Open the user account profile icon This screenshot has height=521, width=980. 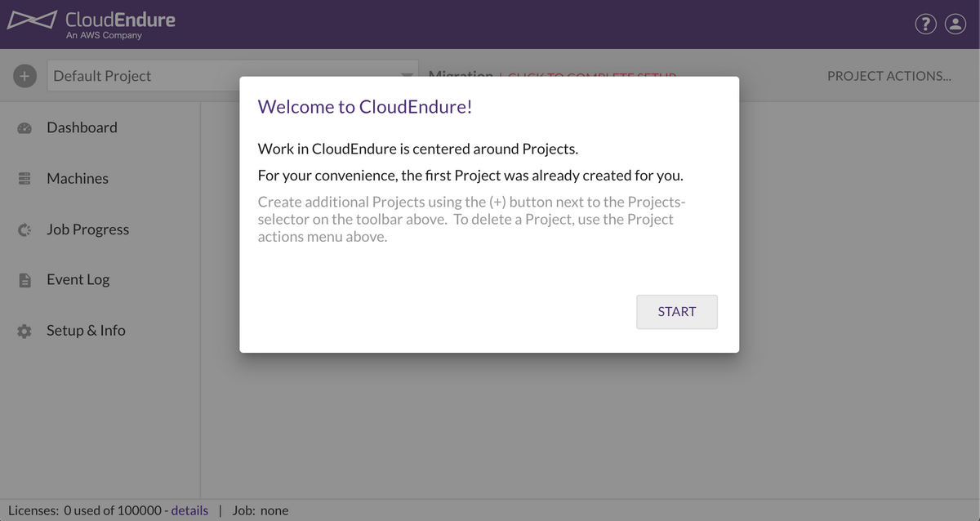955,24
